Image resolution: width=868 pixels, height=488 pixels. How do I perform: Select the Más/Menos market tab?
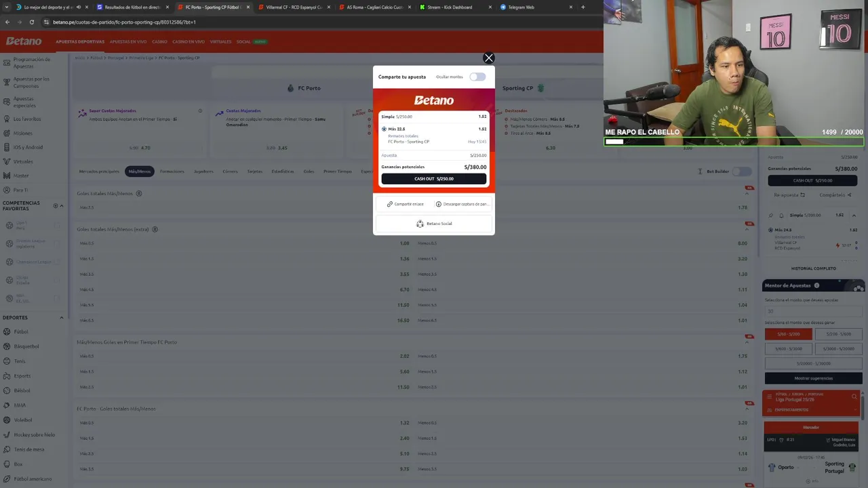(x=140, y=171)
